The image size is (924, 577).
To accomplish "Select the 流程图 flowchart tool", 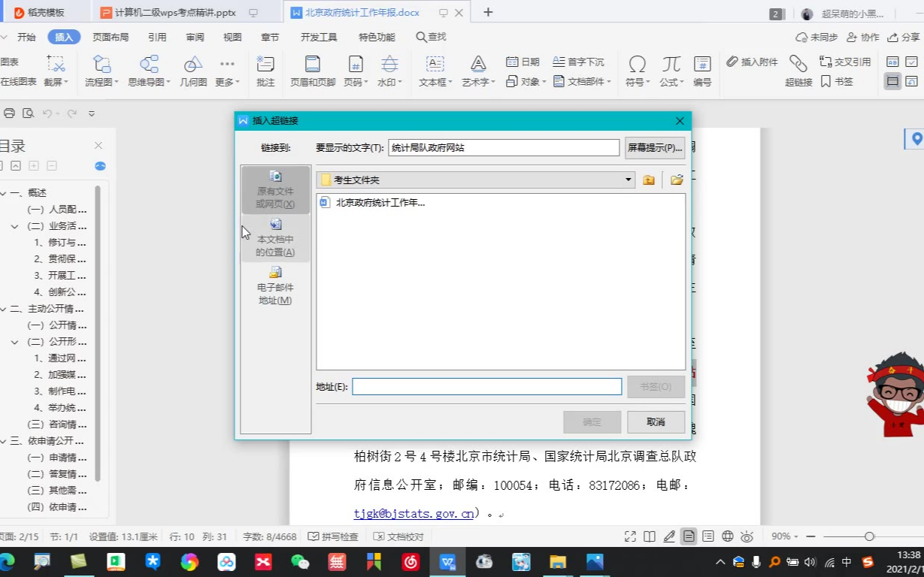I will click(101, 71).
